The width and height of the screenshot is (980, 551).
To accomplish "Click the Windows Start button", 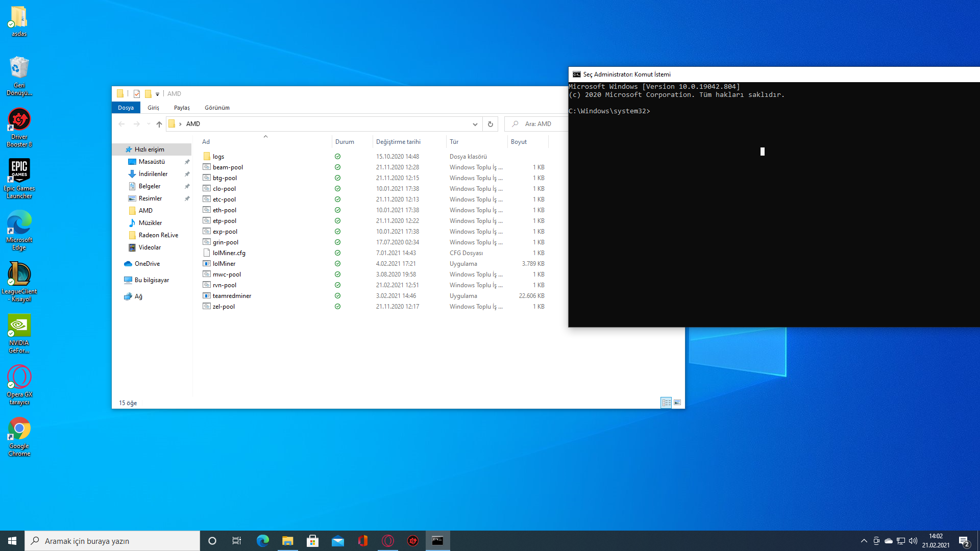I will click(x=12, y=541).
